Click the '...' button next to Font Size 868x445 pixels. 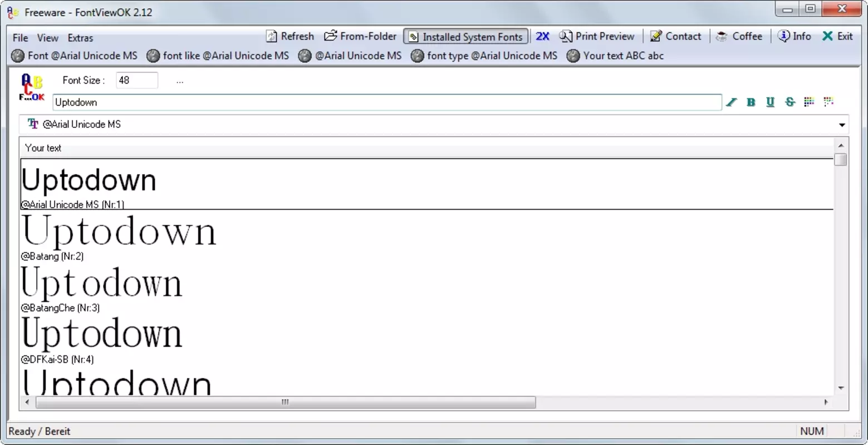(180, 81)
